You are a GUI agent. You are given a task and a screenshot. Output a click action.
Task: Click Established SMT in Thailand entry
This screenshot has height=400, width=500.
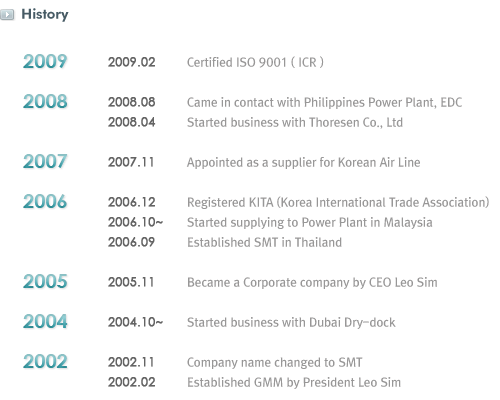(264, 243)
